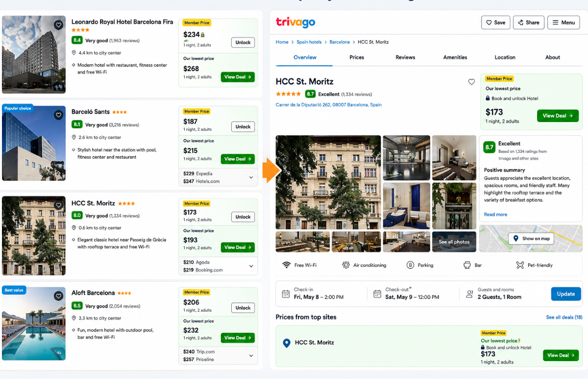Open the Spain hotels breadcrumb

(x=309, y=42)
